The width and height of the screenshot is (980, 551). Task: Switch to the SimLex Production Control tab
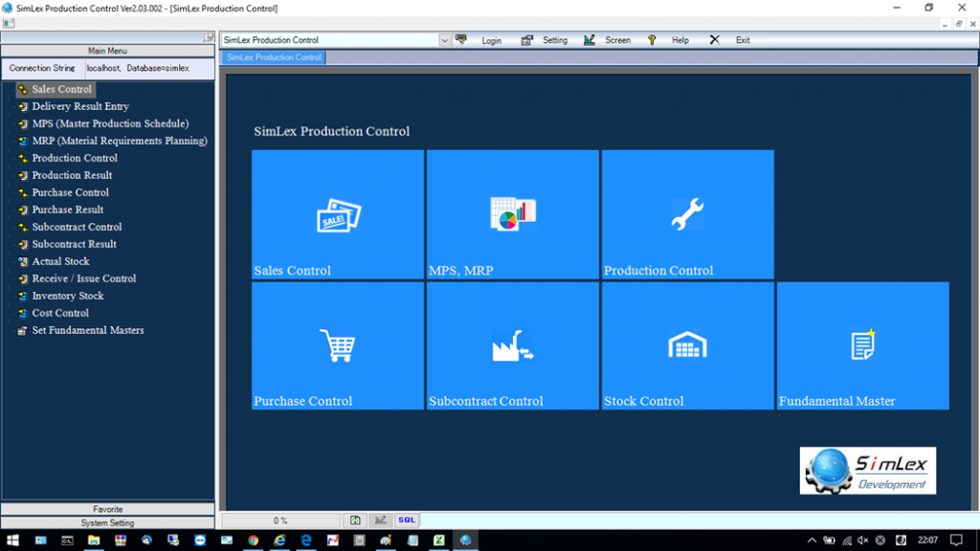pyautogui.click(x=272, y=57)
